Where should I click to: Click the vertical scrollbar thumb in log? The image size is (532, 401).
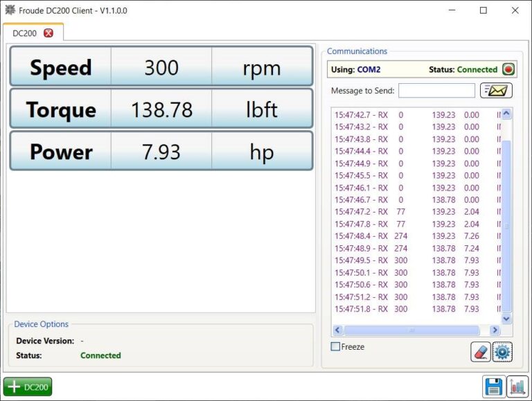[x=506, y=226]
